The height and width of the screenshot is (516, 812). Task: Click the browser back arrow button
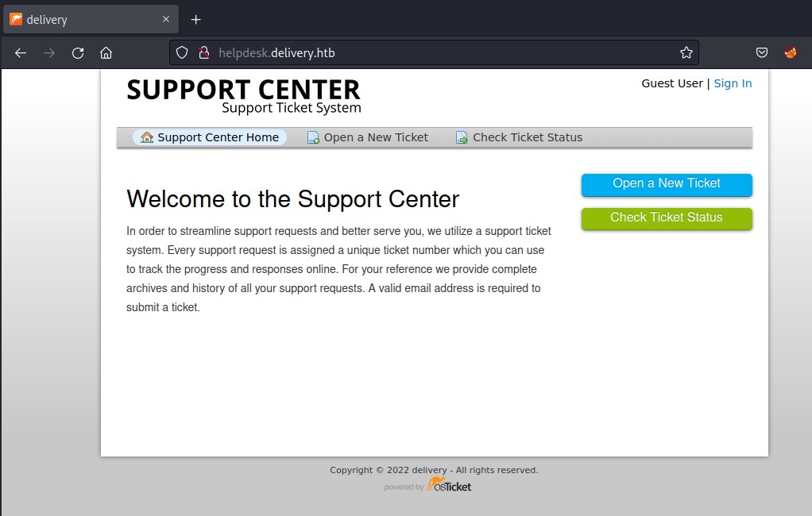click(x=21, y=53)
